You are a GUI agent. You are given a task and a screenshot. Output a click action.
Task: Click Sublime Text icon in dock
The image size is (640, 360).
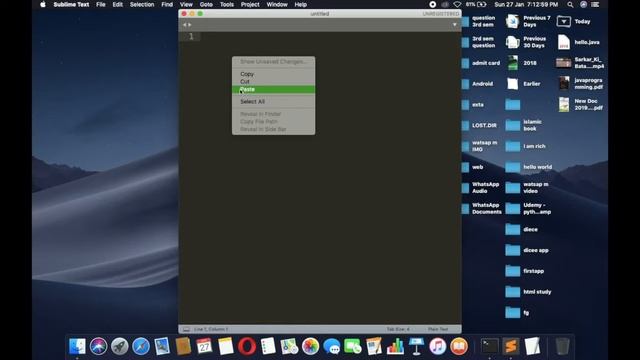tap(511, 347)
